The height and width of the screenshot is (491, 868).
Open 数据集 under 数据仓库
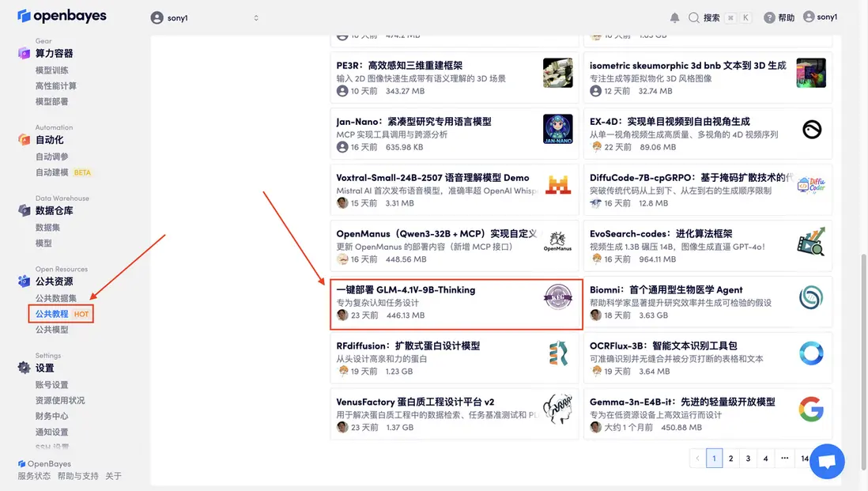coord(47,228)
